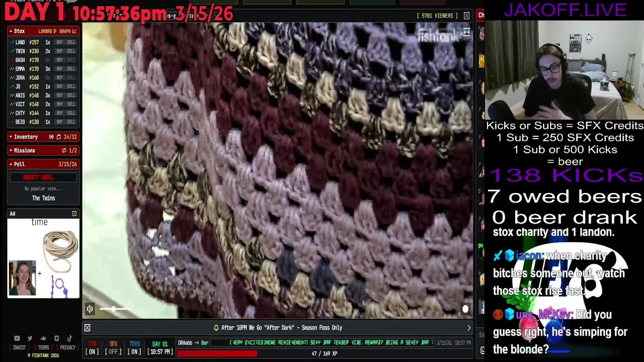The width and height of the screenshot is (644, 362).
Task: Sell BEZO stock
Action: pyautogui.click(x=71, y=122)
